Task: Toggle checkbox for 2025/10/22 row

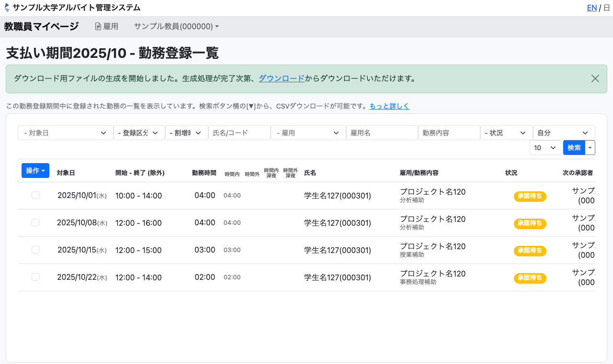Action: (x=35, y=277)
